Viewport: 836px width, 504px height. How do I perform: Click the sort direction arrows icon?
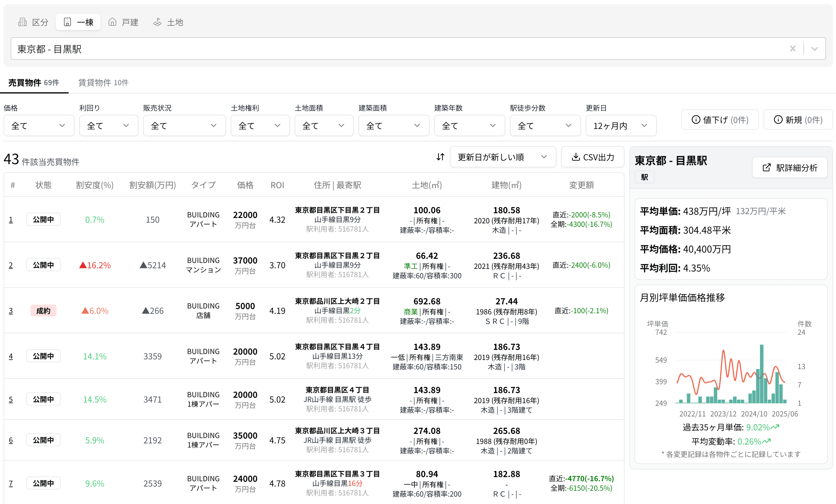pyautogui.click(x=440, y=157)
